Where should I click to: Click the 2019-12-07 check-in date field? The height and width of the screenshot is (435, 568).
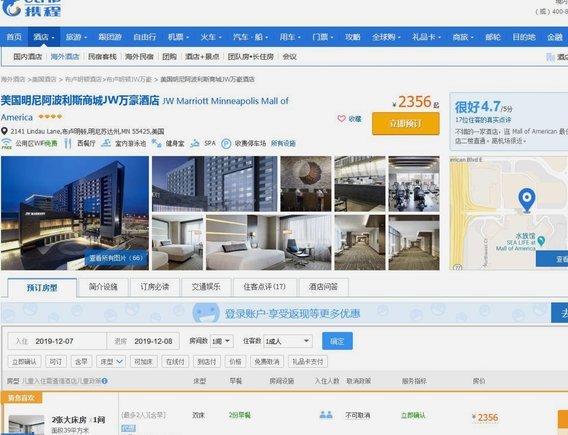57,341
